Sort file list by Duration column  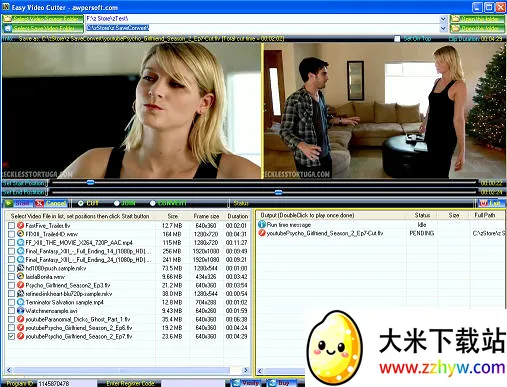click(x=237, y=216)
